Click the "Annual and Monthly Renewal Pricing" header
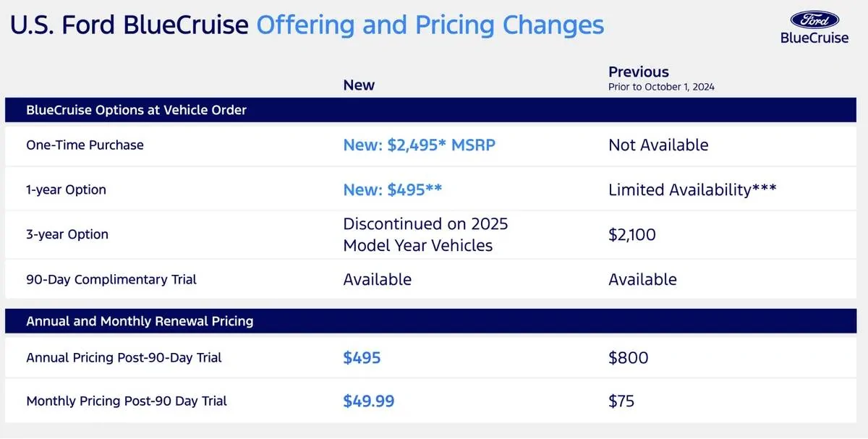868x439 pixels. (140, 320)
